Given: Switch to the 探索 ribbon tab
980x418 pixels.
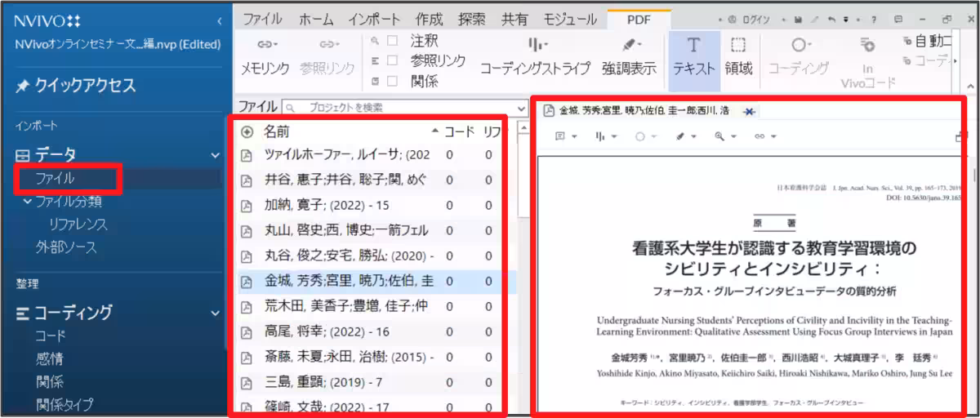Looking at the screenshot, I should 471,19.
